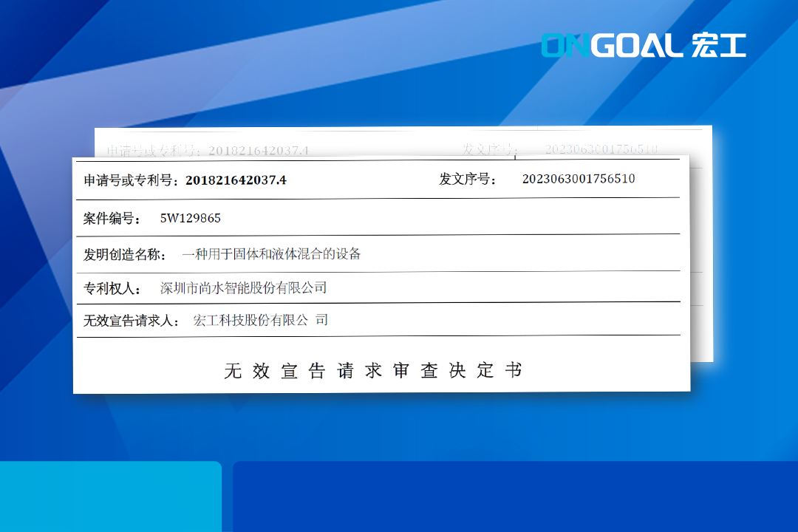Select the bold patent number 201821642037.4
Viewport: 798px width, 532px height.
point(236,180)
